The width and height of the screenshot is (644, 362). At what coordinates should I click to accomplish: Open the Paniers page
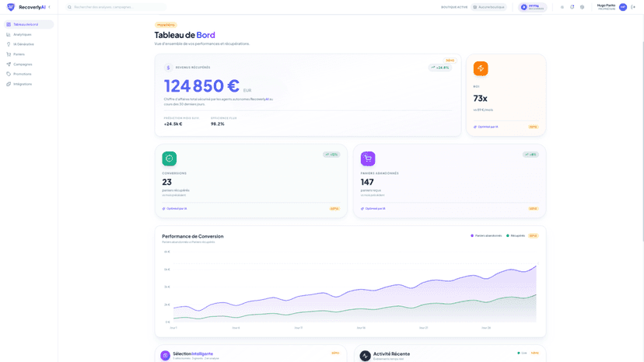[29, 54]
